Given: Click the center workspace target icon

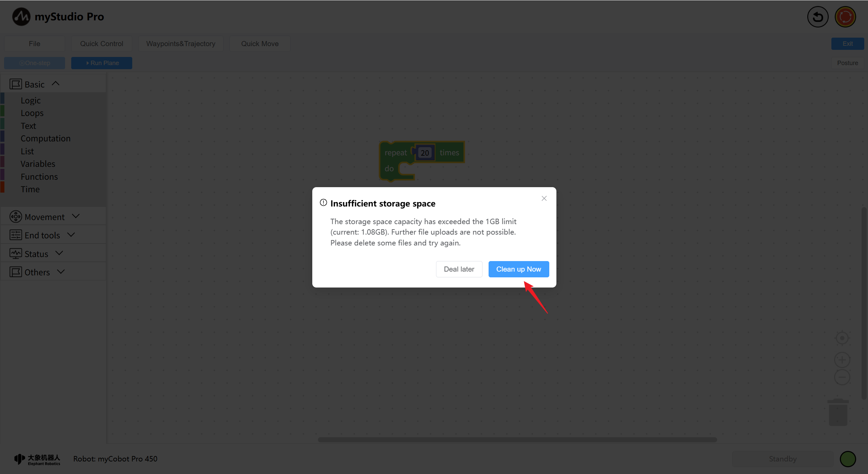Looking at the screenshot, I should [842, 338].
